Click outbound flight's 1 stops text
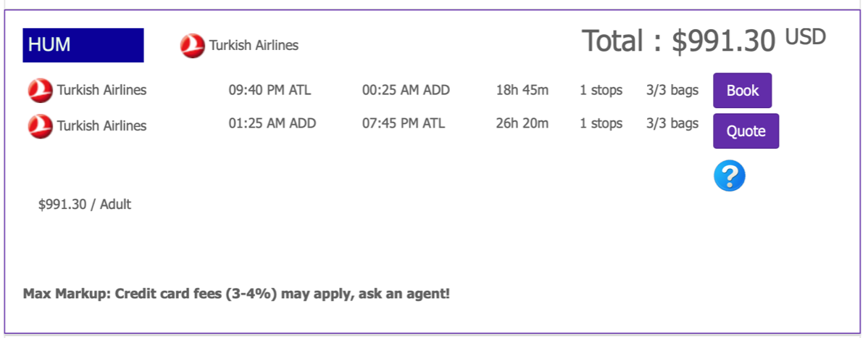 (x=601, y=91)
